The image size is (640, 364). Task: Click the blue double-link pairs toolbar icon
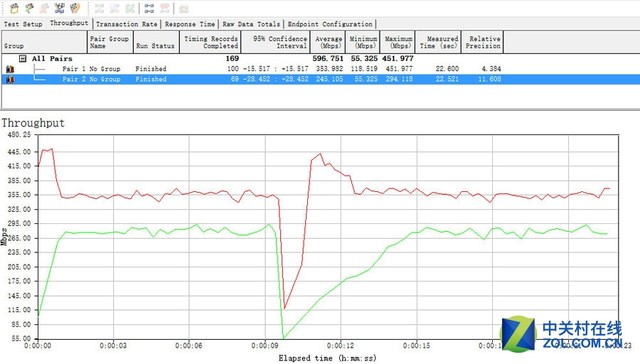(149, 8)
